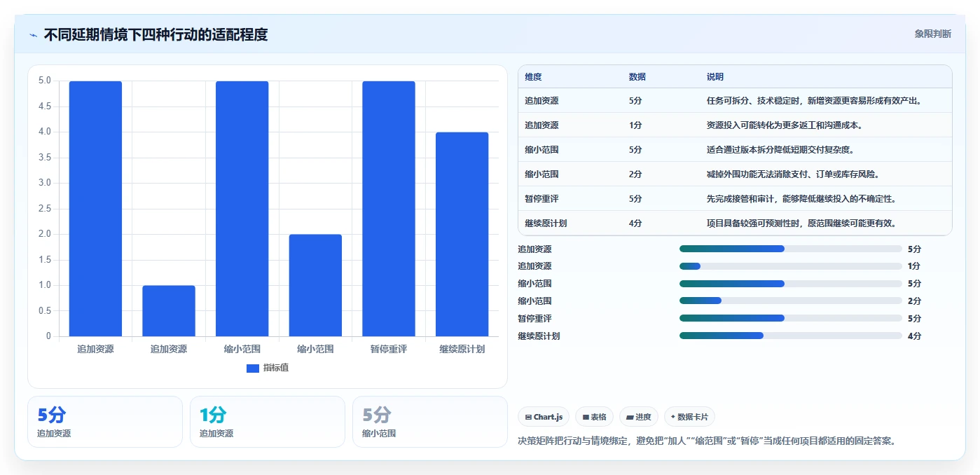Click the 缩小范围 chart bar with value 2
The image size is (980, 475).
pyautogui.click(x=315, y=285)
